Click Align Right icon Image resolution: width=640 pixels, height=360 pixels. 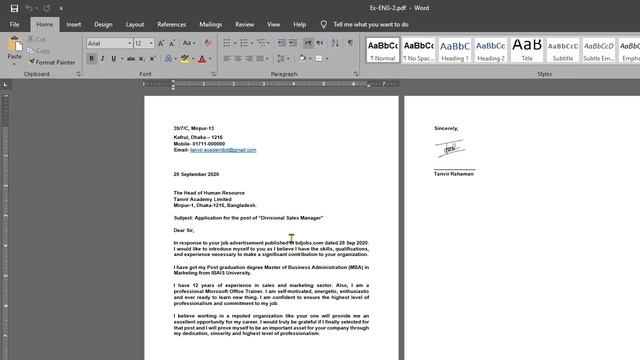[x=249, y=59]
